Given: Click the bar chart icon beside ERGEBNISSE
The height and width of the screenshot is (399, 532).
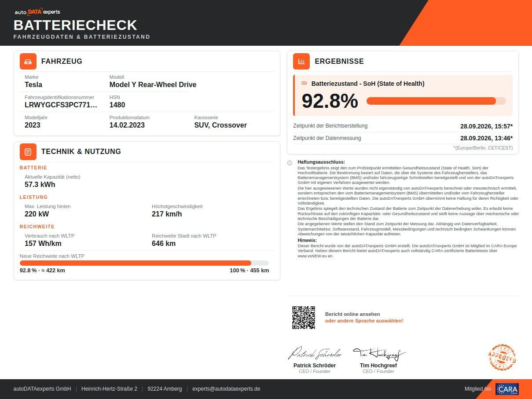Looking at the screenshot, I should pyautogui.click(x=301, y=62).
